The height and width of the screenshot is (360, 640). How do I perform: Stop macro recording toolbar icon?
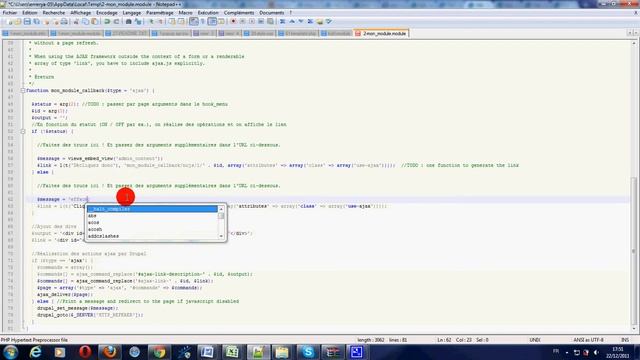[242, 21]
